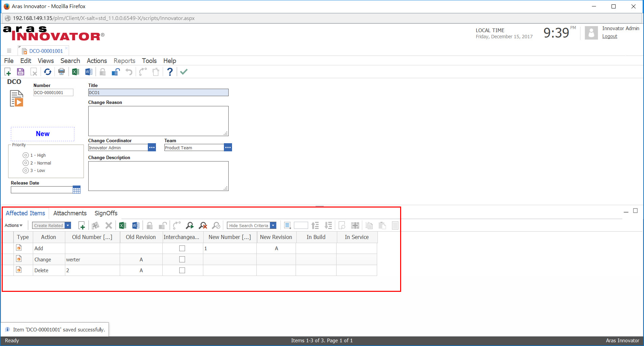This screenshot has height=346, width=644.
Task: Select the 'werter' old number cell
Action: [x=92, y=260]
